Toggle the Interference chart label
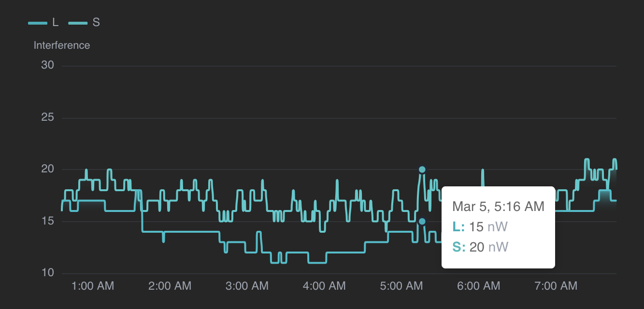The height and width of the screenshot is (309, 644). (x=61, y=45)
